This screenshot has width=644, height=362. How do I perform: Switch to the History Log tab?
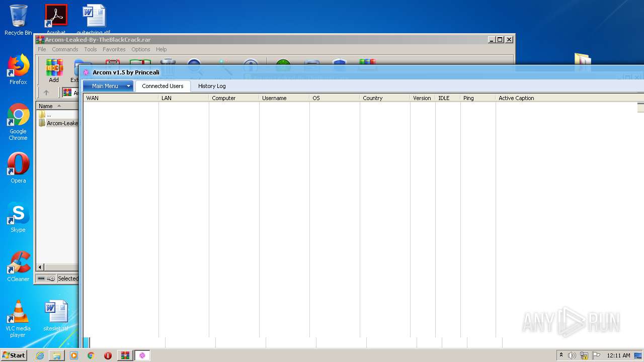pos(212,86)
